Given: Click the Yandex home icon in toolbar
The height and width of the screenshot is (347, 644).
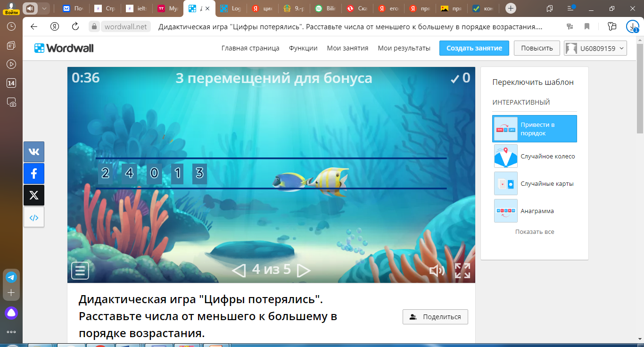Looking at the screenshot, I should [x=55, y=26].
